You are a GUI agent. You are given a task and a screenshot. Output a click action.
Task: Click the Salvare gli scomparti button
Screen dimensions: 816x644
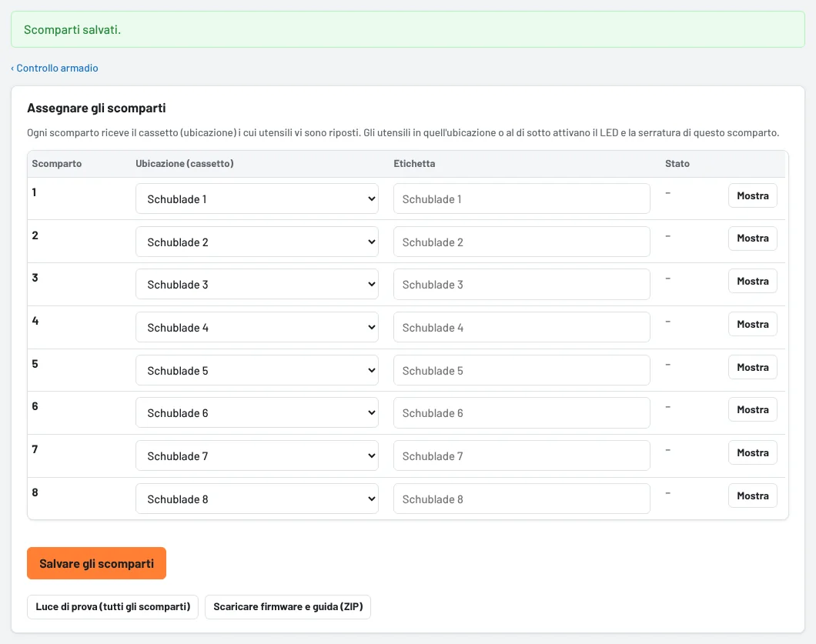tap(97, 563)
